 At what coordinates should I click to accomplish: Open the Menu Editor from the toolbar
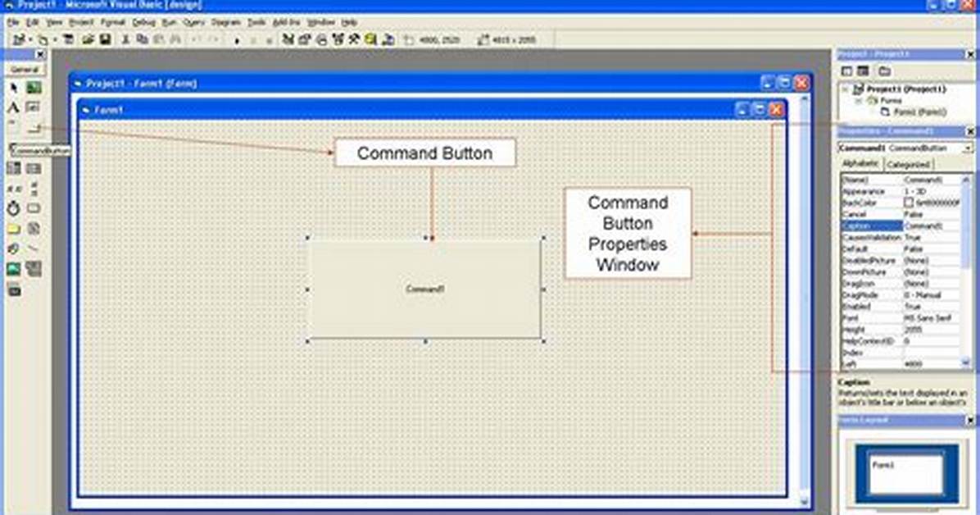click(x=68, y=39)
